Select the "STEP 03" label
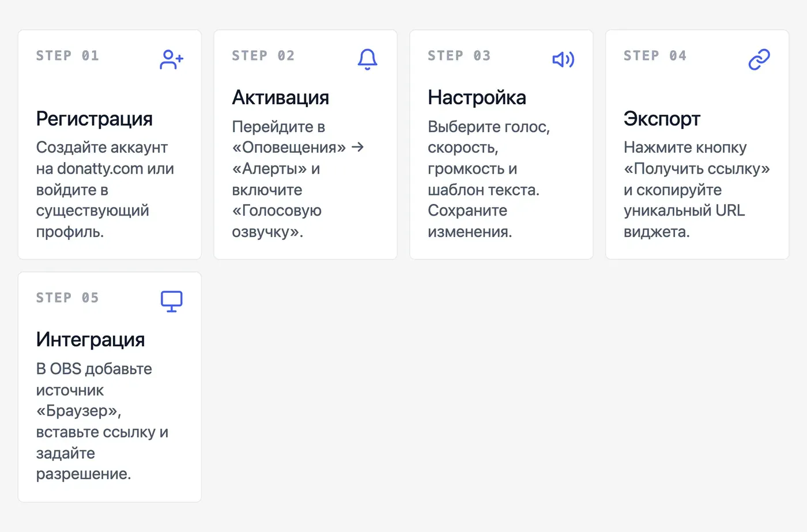 (x=459, y=56)
